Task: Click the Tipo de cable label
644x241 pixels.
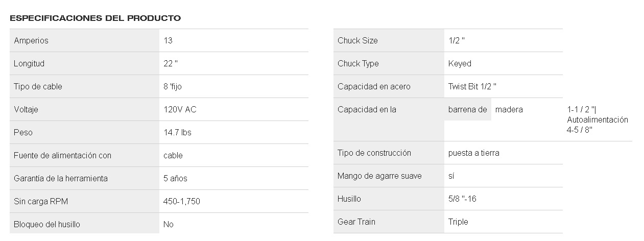Action: (x=38, y=86)
